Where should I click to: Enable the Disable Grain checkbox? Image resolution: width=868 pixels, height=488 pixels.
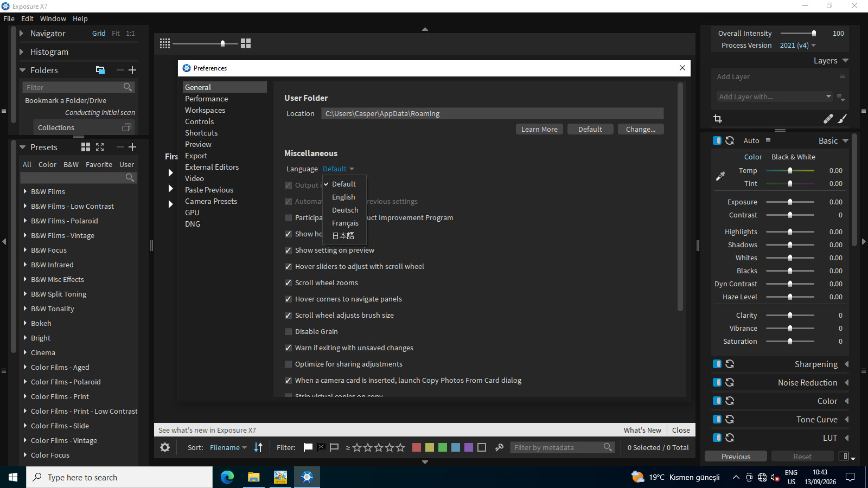pyautogui.click(x=289, y=331)
